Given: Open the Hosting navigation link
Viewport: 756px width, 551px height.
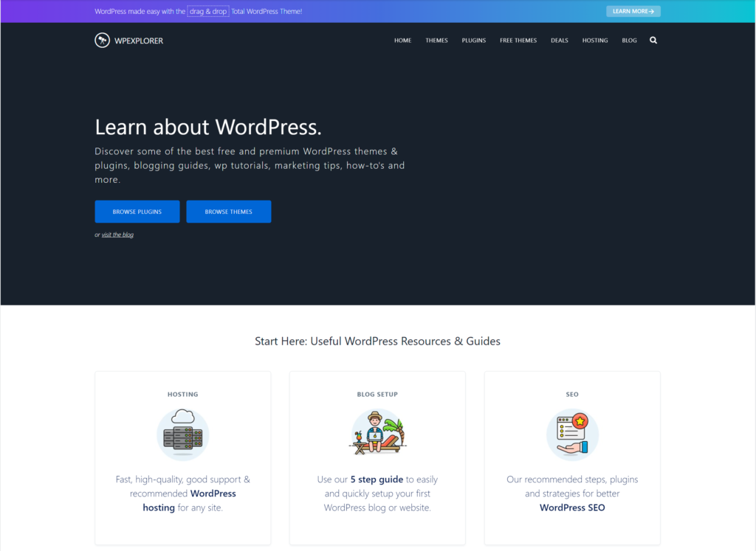Looking at the screenshot, I should (595, 41).
